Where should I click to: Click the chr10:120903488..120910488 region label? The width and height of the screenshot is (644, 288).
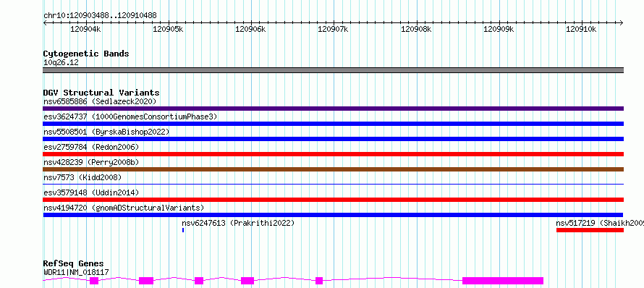(x=100, y=15)
